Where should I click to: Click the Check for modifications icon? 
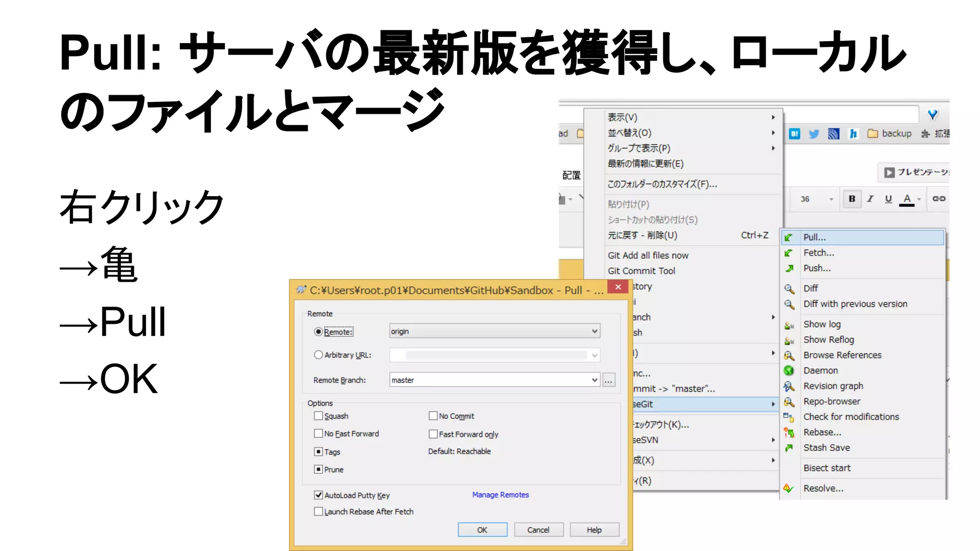(x=789, y=417)
